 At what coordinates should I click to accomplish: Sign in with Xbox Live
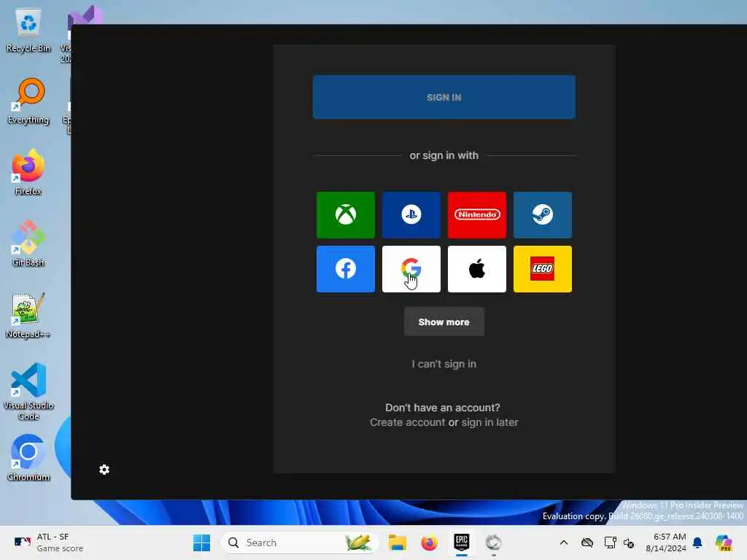(x=345, y=215)
